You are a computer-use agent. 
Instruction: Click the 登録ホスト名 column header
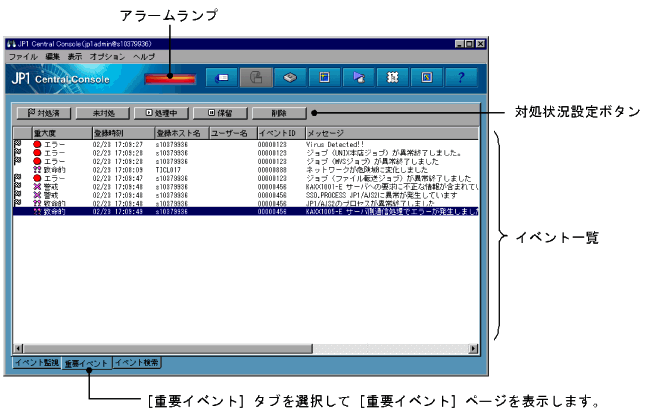point(182,133)
